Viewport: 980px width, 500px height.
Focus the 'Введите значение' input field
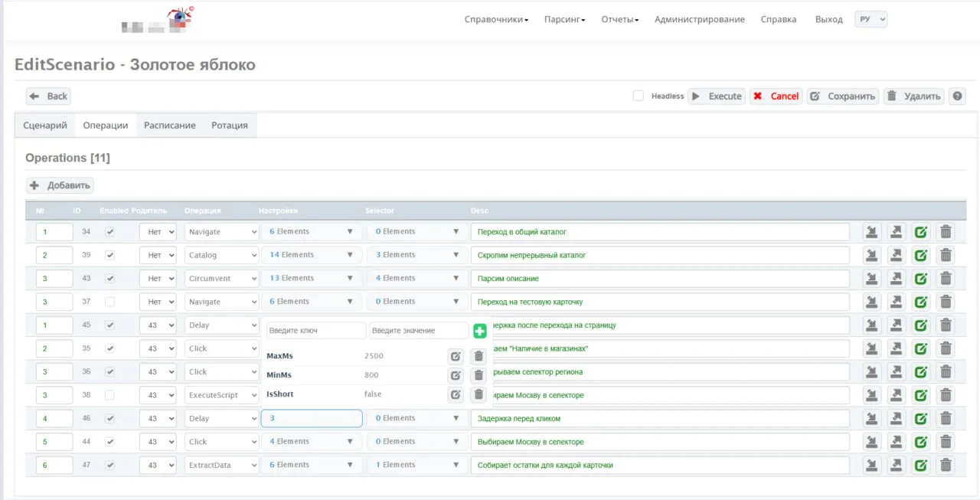pos(419,331)
